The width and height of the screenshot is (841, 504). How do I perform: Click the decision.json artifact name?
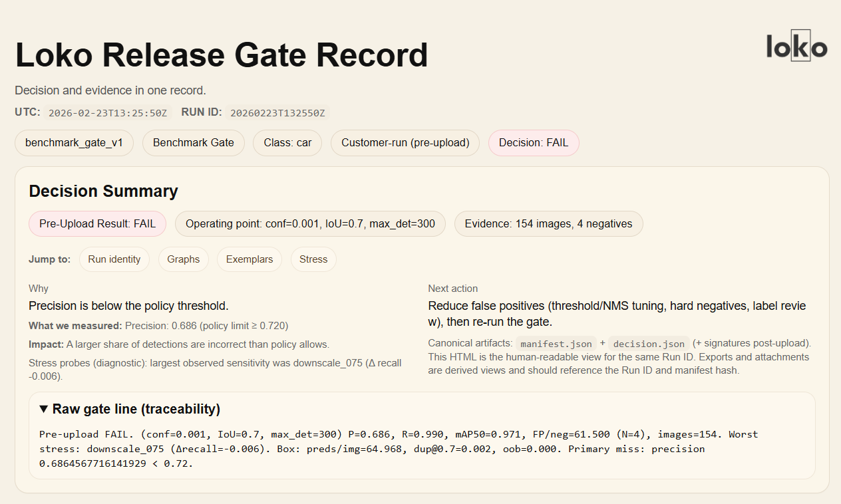click(649, 344)
